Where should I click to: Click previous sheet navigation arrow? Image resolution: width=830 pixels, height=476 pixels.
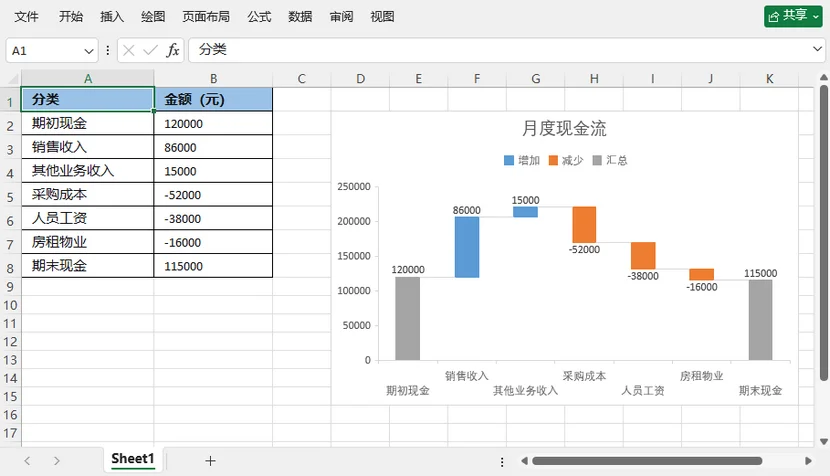pos(28,461)
